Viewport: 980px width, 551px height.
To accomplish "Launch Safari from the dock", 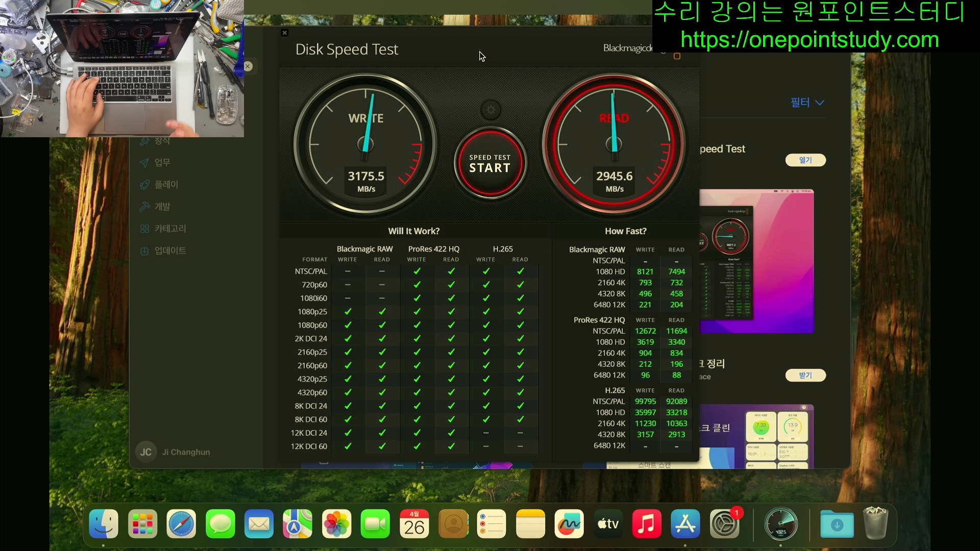I will (181, 524).
